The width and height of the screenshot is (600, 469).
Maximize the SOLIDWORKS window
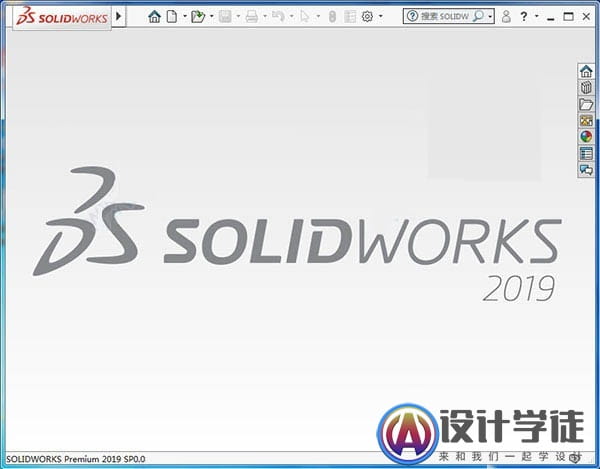[569, 16]
